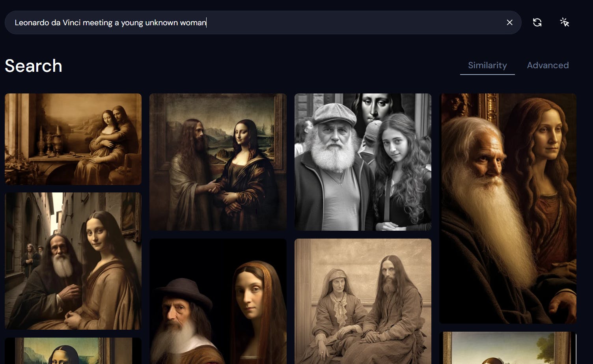593x364 pixels.
Task: Open tall portrait of long white-bearded man
Action: (508, 209)
